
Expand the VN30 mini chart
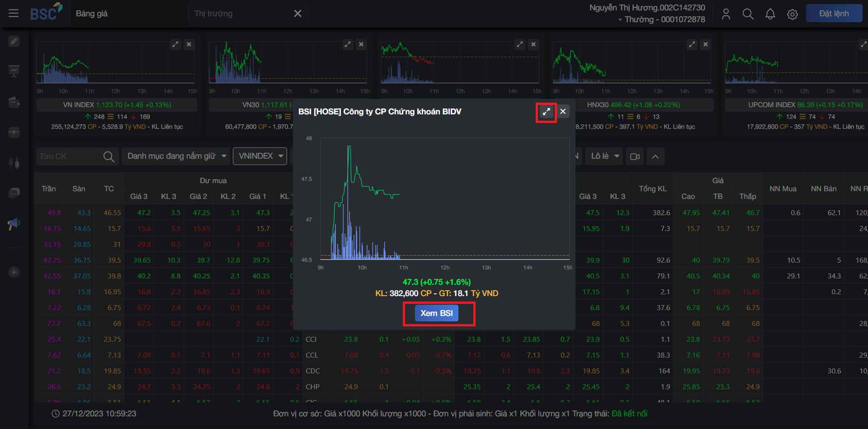pyautogui.click(x=347, y=44)
